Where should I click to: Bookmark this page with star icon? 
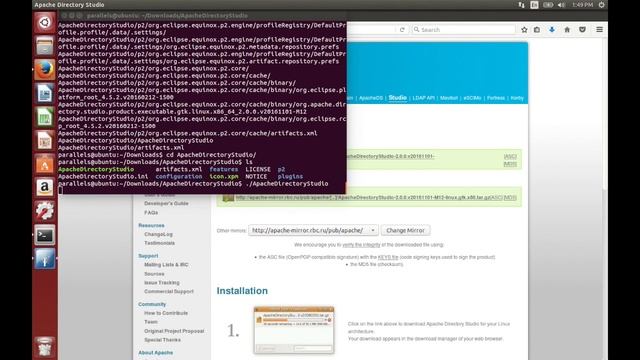(524, 30)
